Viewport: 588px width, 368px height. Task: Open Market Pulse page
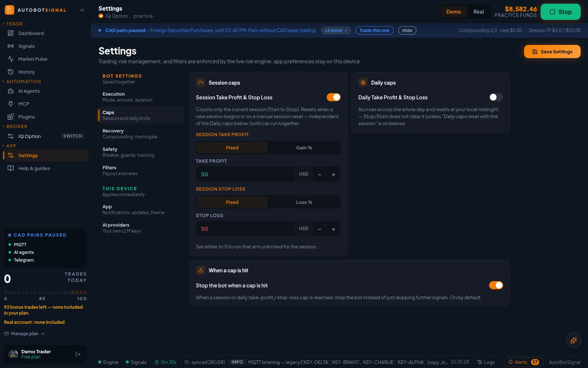46,59
